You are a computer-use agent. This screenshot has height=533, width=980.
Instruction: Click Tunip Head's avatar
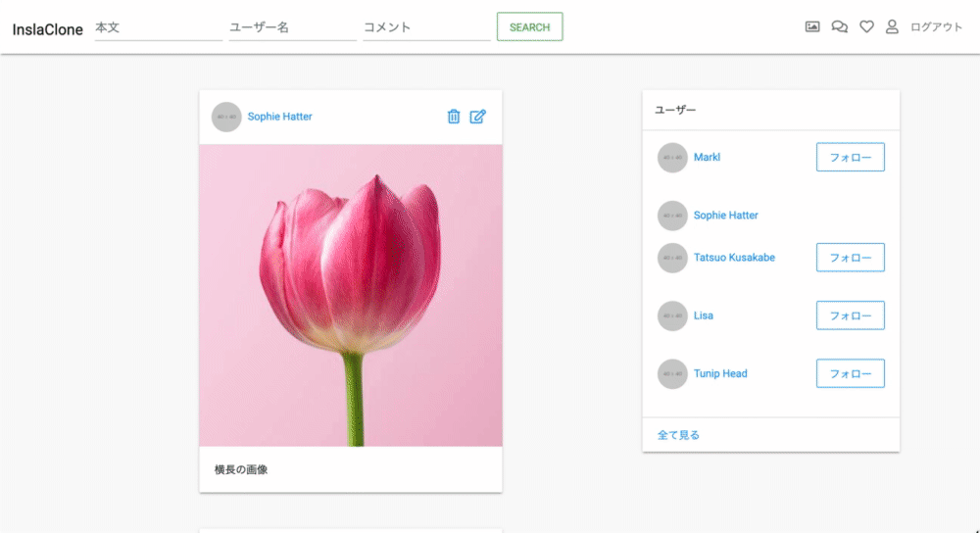tap(672, 373)
